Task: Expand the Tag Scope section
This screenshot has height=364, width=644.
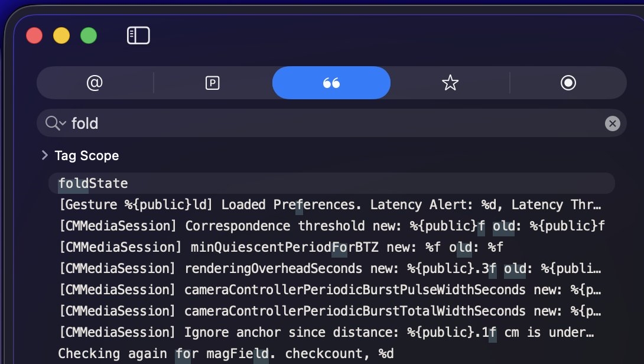Action: click(x=44, y=155)
